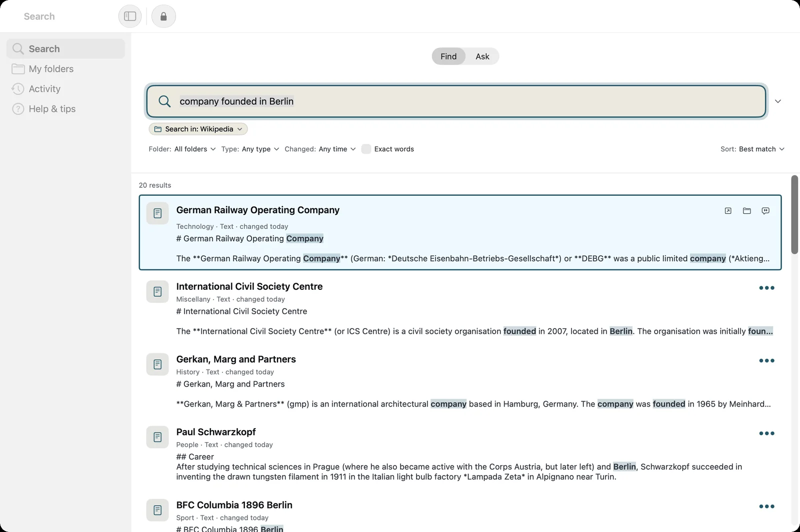The width and height of the screenshot is (800, 532).
Task: Open the Paul Schwarzkopf result title
Action: [x=216, y=432]
